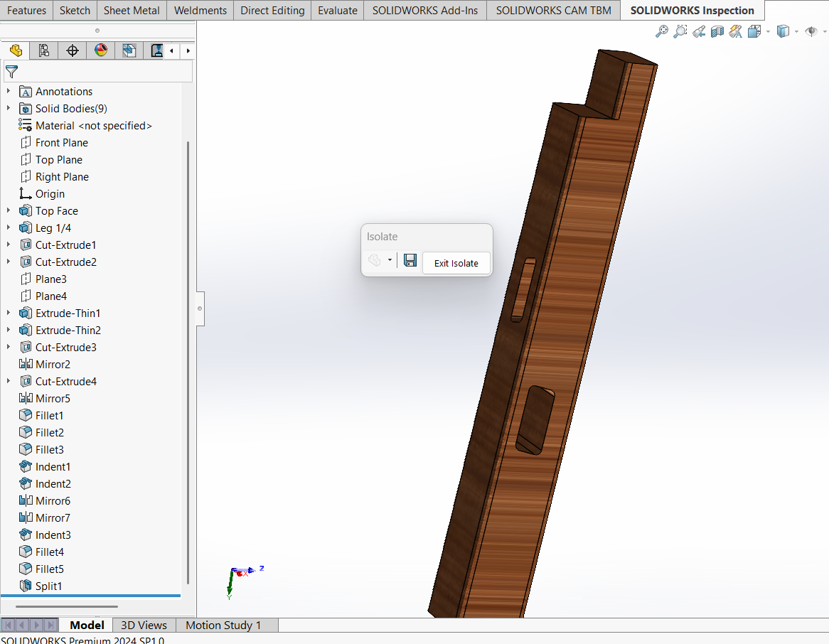Expand the Cut-Extrude2 feature
Screen dimensions: 829x644
click(9, 261)
